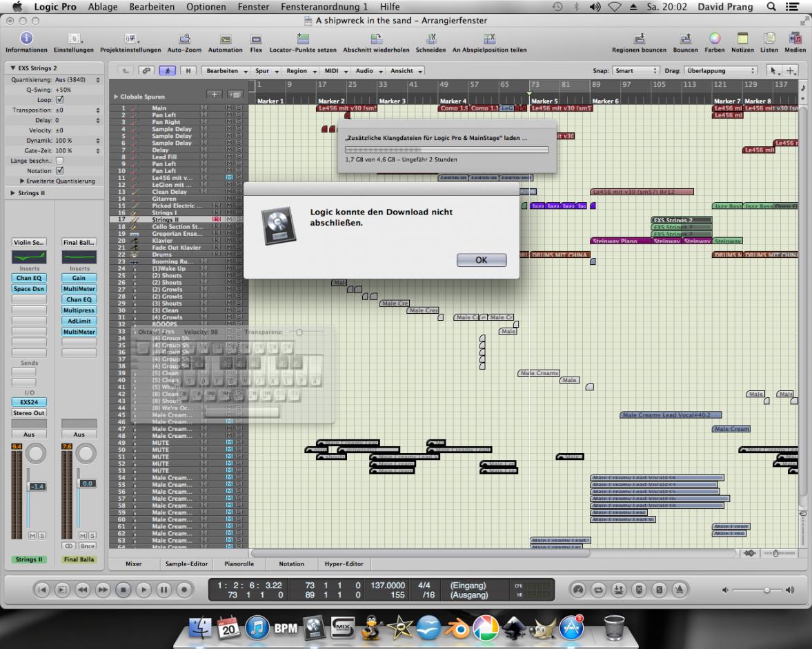Open the Spur local menu
The image size is (812, 649).
point(267,71)
